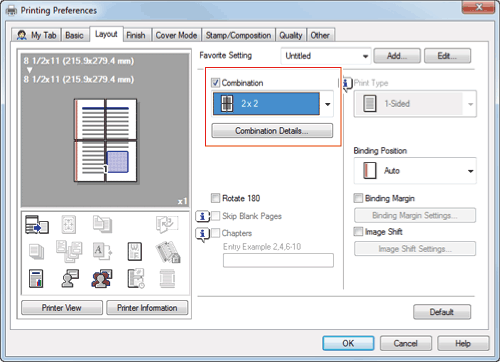Click the Add... favorite setting button
The height and width of the screenshot is (362, 500).
397,56
